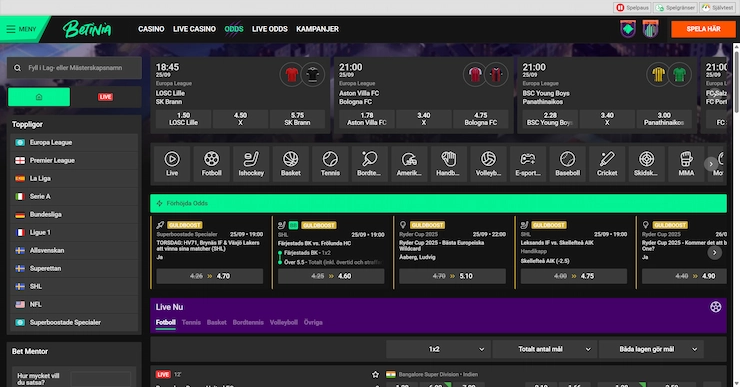The width and height of the screenshot is (740, 387).
Task: Open LIVE CASINO in top navigation
Action: [x=194, y=29]
